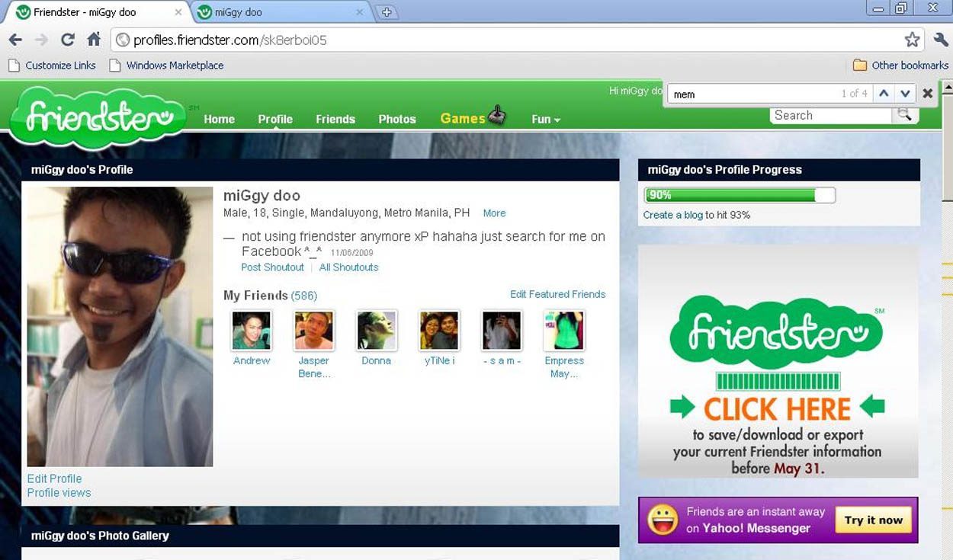Expand the Fun dropdown menu

pyautogui.click(x=546, y=120)
